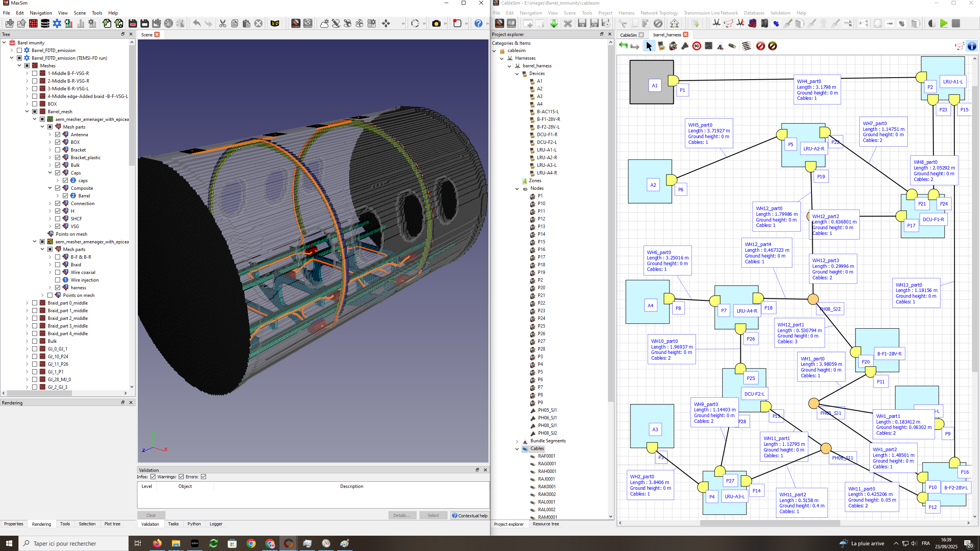The image size is (980, 551).
Task: Select the arrow pointer tool in the harness editor
Action: click(x=649, y=46)
